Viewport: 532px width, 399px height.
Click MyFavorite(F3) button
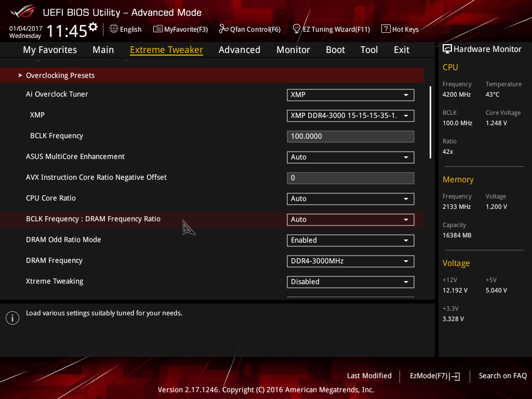tap(180, 29)
